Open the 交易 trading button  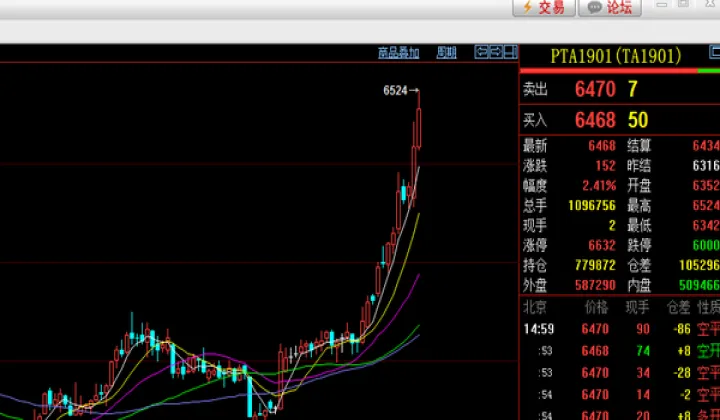(544, 7)
